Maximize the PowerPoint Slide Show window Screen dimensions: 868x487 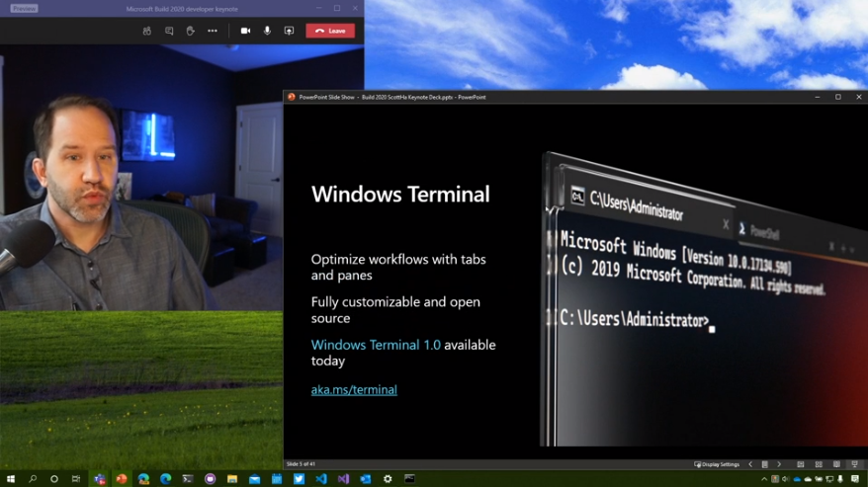[x=838, y=97]
